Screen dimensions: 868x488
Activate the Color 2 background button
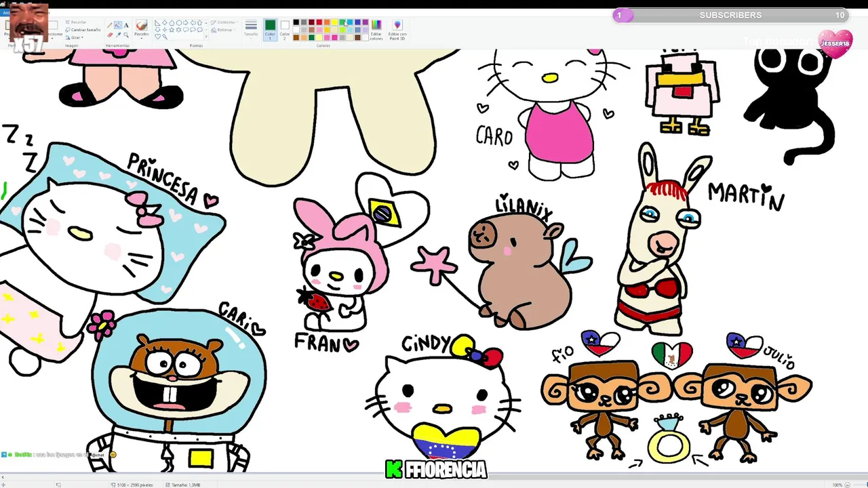(x=285, y=29)
